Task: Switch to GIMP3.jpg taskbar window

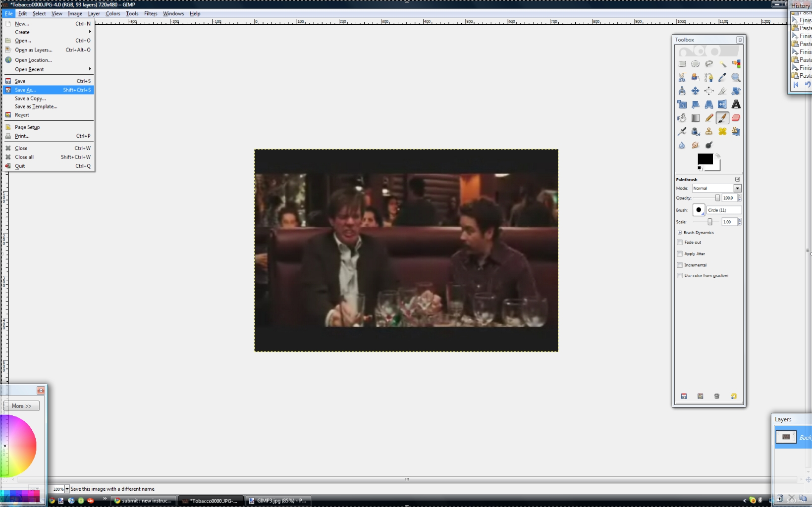Action: (277, 501)
